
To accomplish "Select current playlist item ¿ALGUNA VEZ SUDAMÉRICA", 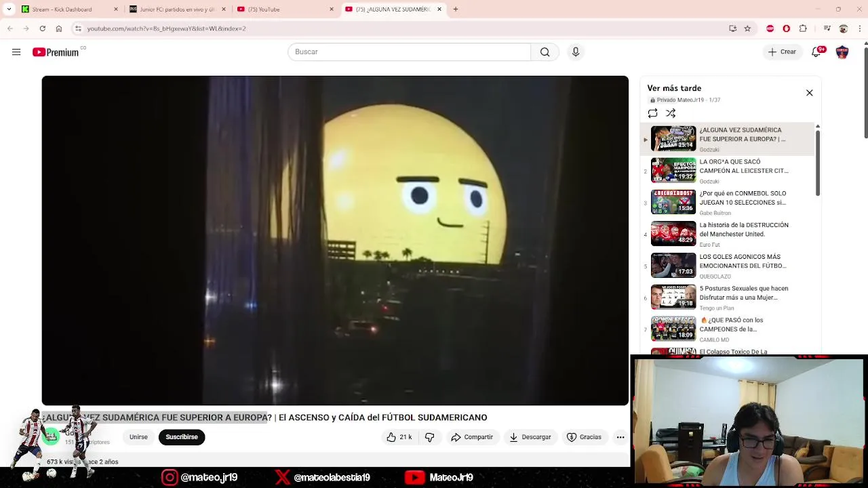I will (729, 139).
